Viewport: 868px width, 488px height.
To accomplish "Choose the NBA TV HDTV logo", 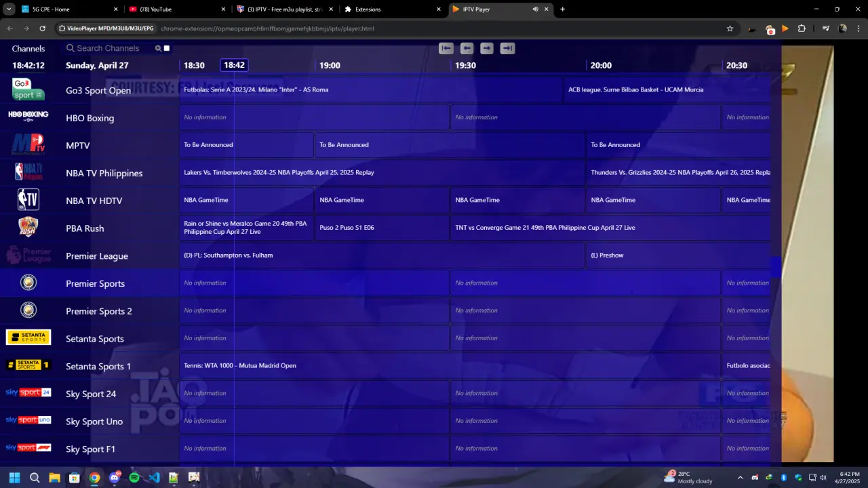I will [28, 200].
